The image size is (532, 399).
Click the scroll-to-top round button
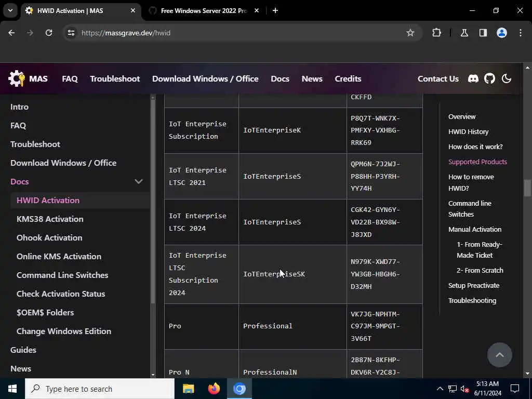point(499,355)
